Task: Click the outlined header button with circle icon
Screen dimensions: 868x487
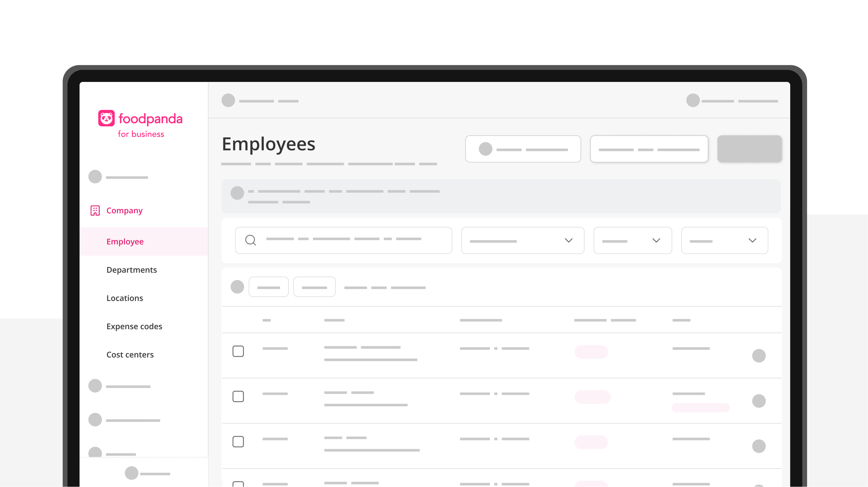Action: pos(523,149)
